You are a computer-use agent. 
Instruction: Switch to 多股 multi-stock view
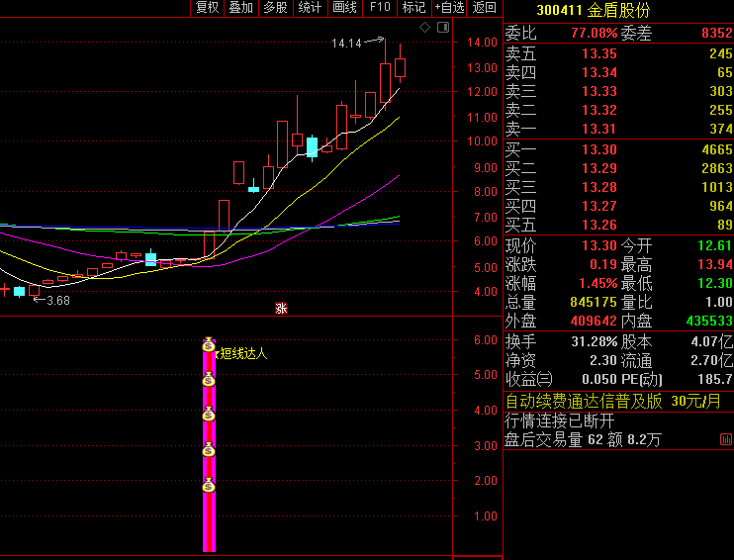pyautogui.click(x=275, y=8)
